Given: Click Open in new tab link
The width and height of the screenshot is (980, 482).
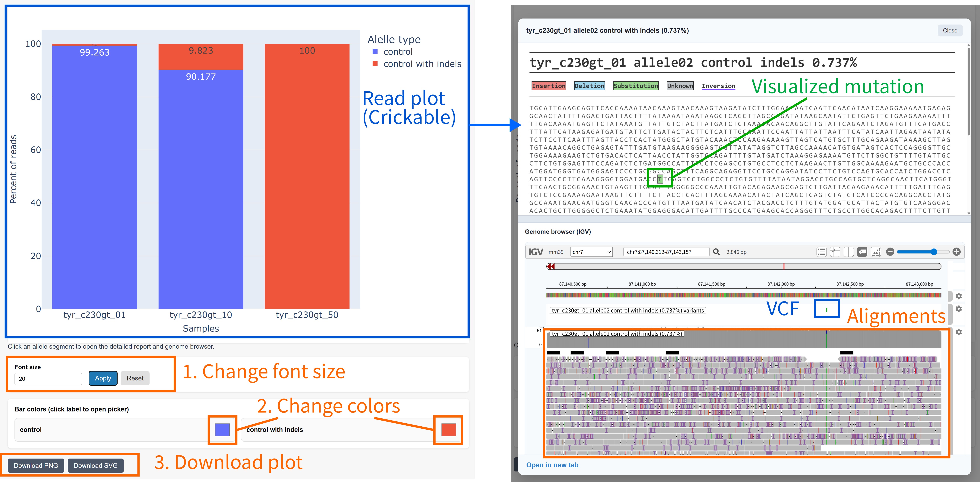Looking at the screenshot, I should click(x=552, y=465).
